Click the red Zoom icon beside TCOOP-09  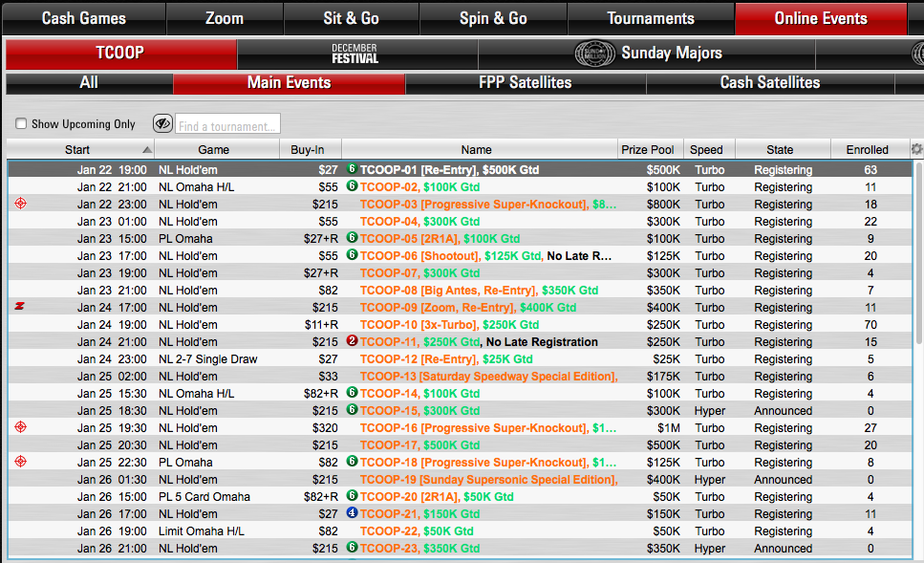point(21,307)
